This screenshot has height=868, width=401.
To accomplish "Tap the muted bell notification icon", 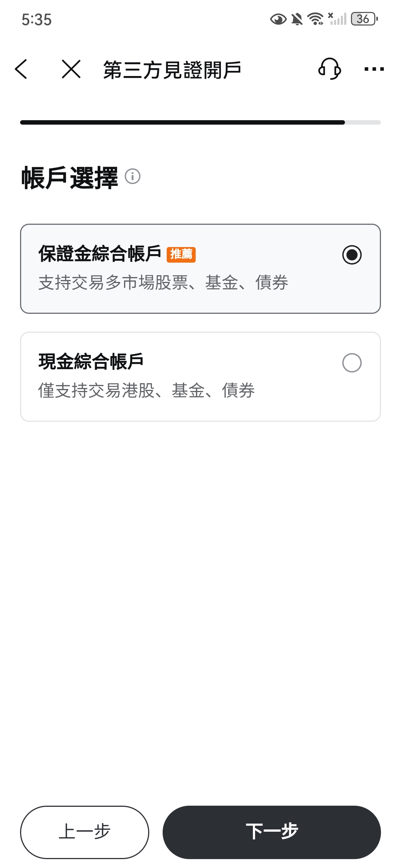I will [297, 19].
